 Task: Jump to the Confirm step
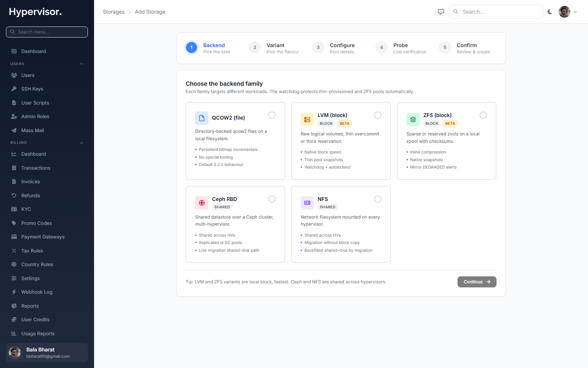[x=465, y=48]
